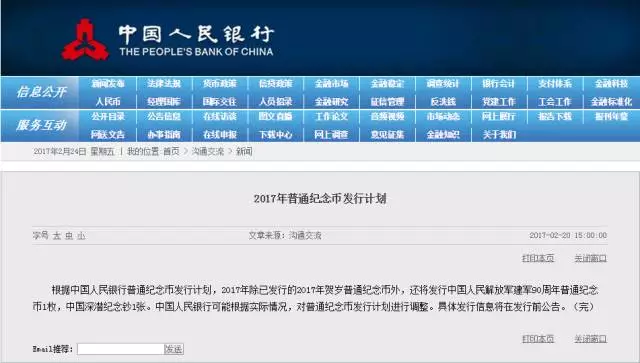Click 关闭窗口 link below the article body
Image resolution: width=640 pixels, height=363 pixels.
coord(590,339)
